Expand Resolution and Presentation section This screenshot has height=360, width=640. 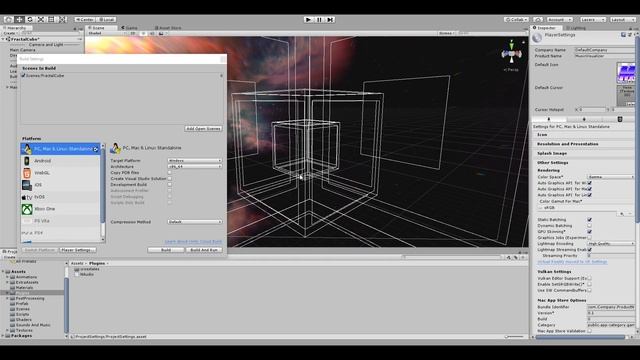tap(567, 144)
